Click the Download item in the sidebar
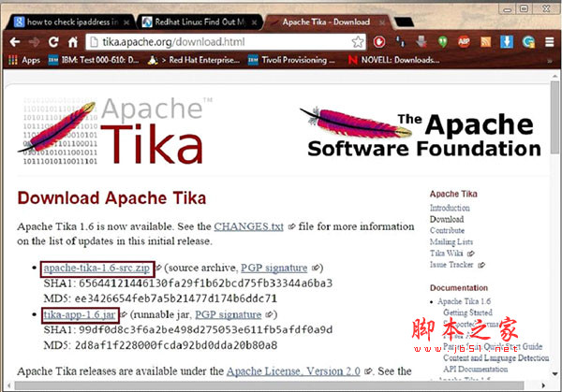The width and height of the screenshot is (562, 392). [x=447, y=219]
